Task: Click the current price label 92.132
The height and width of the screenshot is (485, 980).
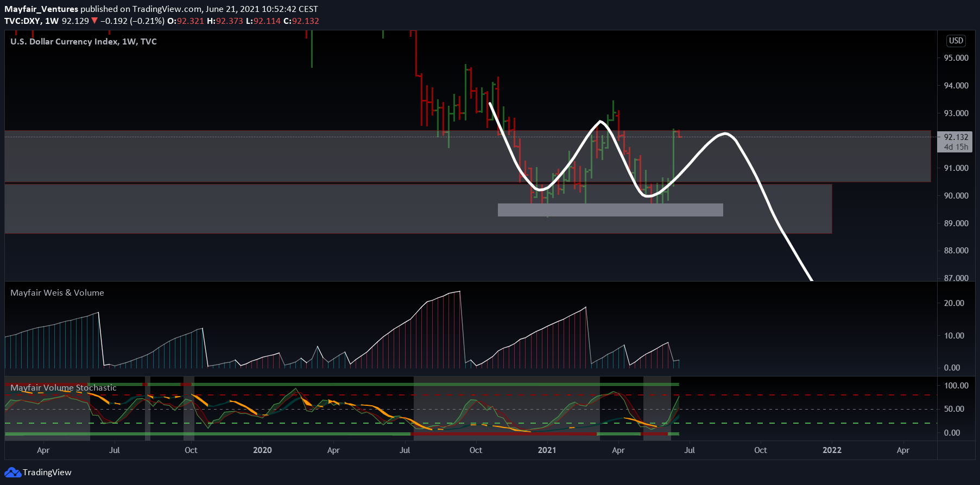Action: coord(956,137)
